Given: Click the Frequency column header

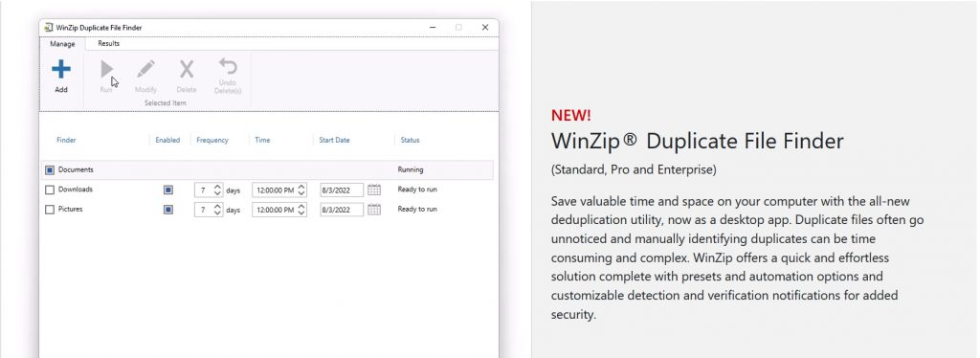Looking at the screenshot, I should [x=212, y=140].
